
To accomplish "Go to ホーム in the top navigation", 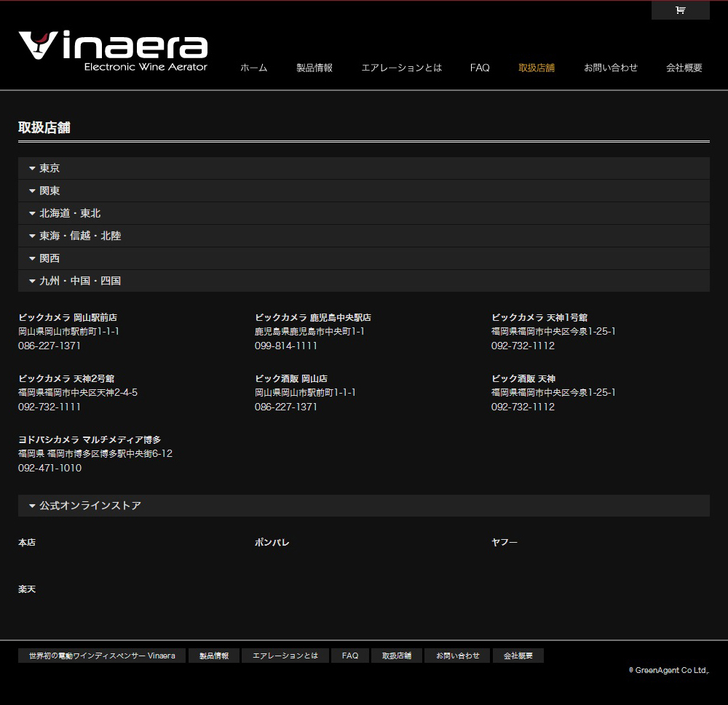I will coord(253,68).
